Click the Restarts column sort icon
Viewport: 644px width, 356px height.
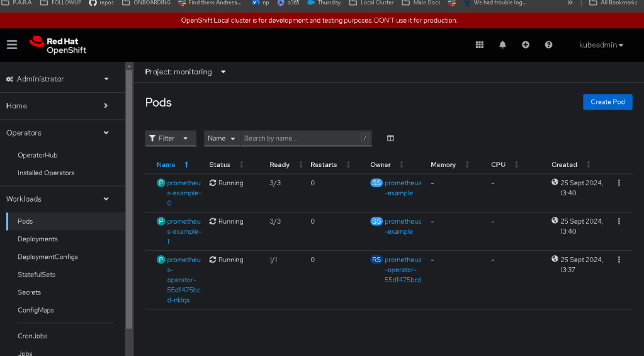pyautogui.click(x=348, y=164)
